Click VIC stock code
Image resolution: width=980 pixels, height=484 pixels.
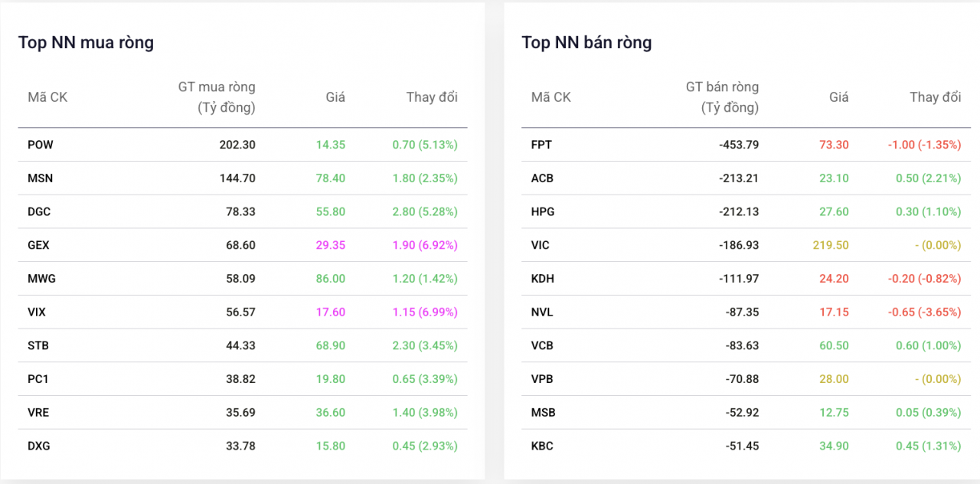[x=541, y=246]
